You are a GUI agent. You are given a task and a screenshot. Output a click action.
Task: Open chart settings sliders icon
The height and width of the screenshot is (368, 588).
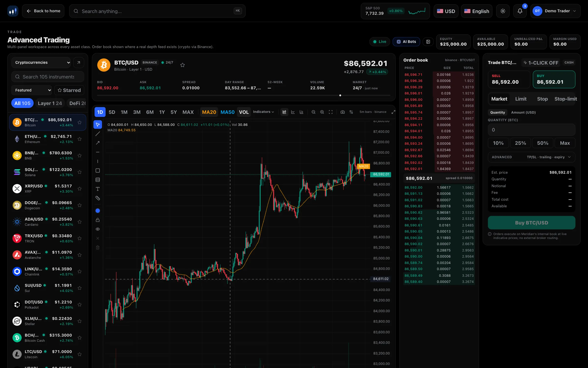click(x=351, y=112)
